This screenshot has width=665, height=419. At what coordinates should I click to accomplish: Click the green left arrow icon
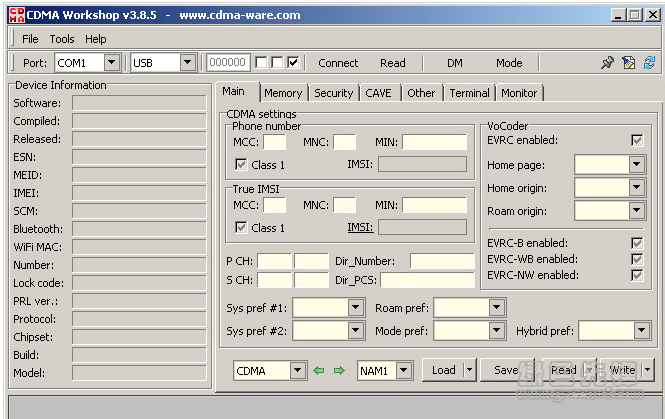[x=319, y=371]
